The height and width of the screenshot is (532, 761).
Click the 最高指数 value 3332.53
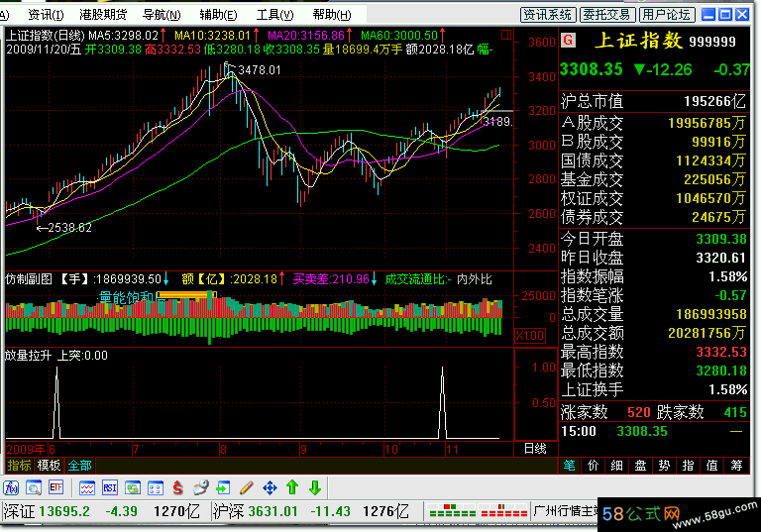tap(721, 352)
